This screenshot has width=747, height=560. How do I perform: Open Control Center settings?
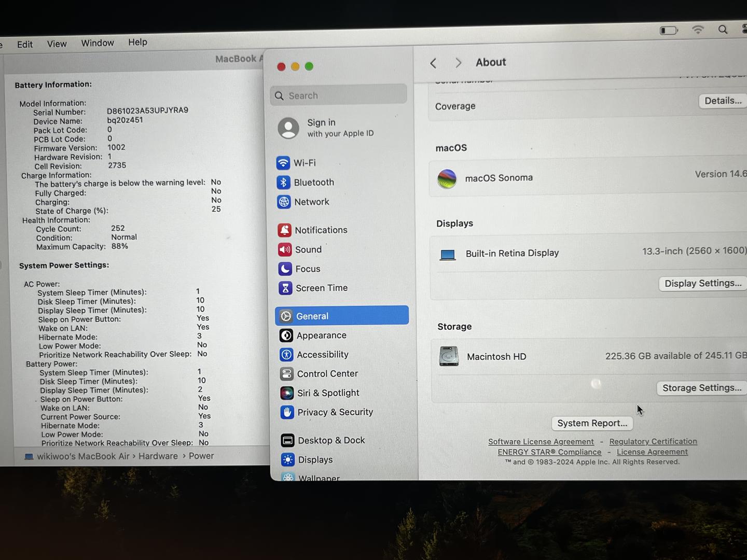click(x=319, y=374)
